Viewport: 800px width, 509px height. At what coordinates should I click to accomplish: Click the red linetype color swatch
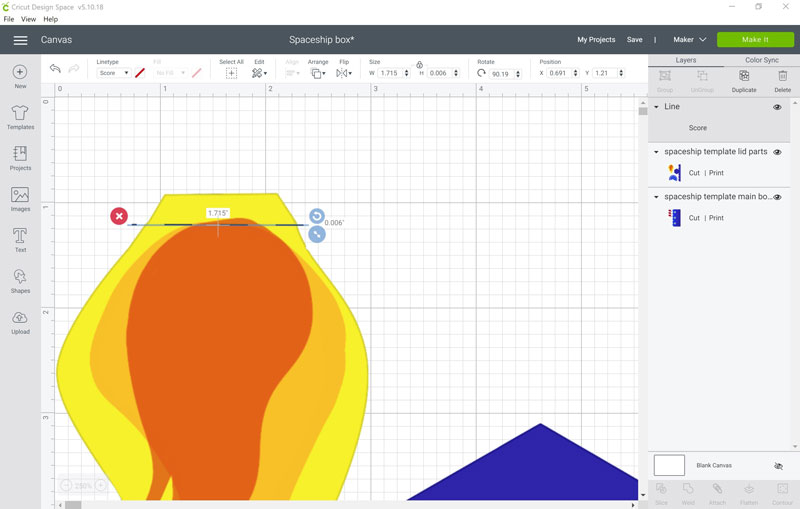tap(140, 73)
